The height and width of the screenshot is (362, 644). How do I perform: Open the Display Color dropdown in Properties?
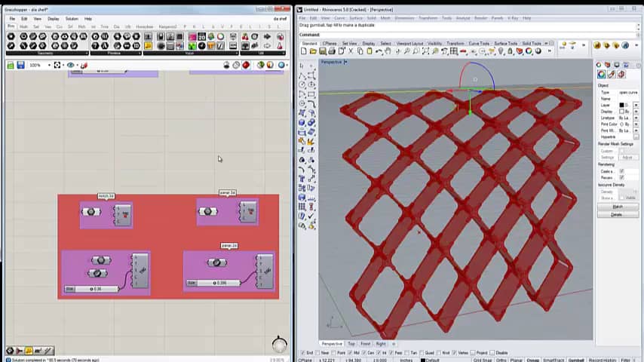(x=636, y=112)
